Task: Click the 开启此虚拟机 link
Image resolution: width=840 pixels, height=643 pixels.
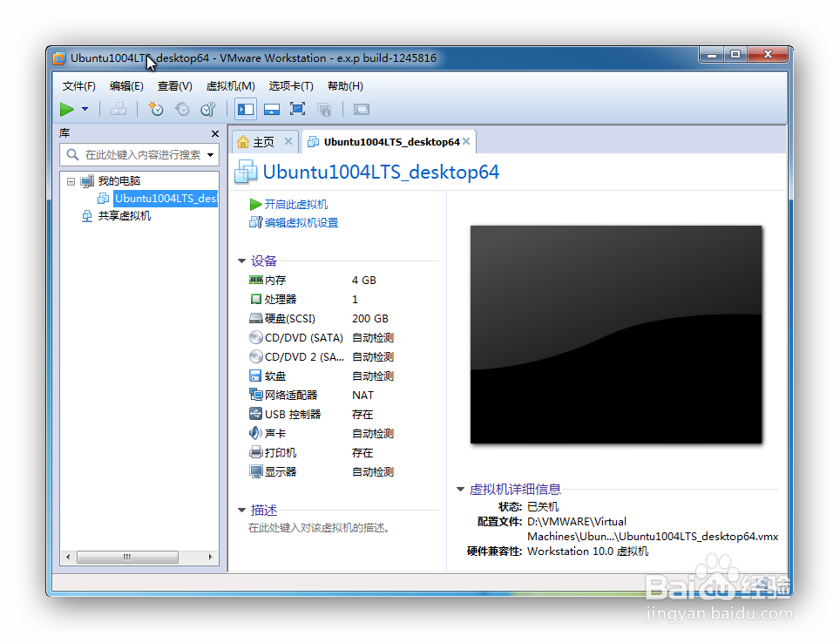Action: point(295,205)
